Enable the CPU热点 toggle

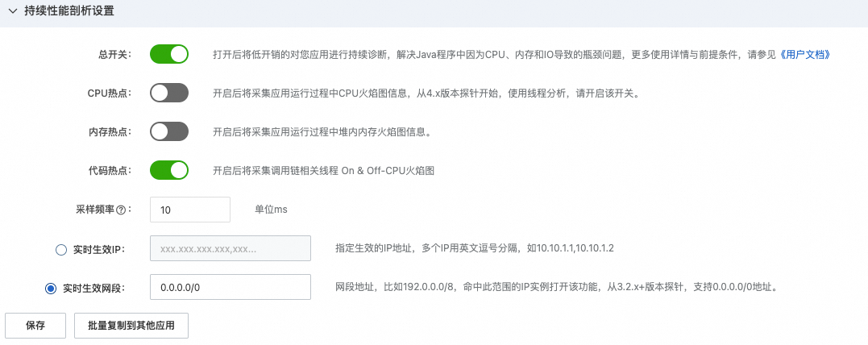pos(168,93)
